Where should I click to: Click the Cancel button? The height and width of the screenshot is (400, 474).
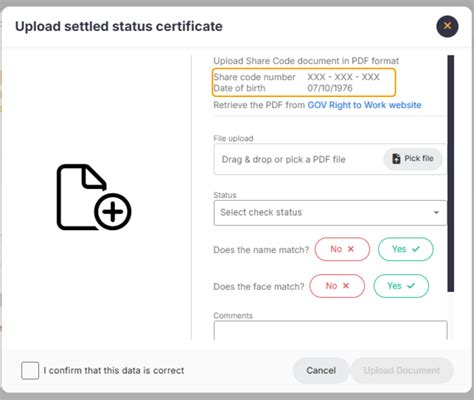321,370
